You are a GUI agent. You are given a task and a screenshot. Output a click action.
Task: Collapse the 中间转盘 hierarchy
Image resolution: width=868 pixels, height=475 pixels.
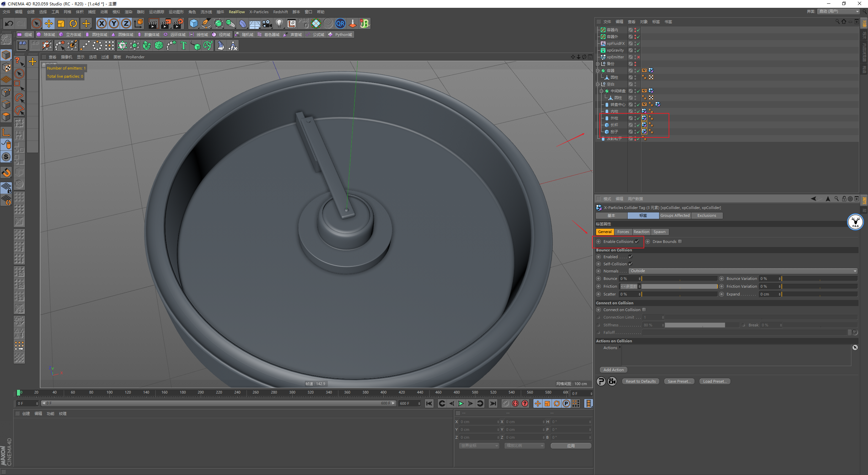click(x=601, y=91)
